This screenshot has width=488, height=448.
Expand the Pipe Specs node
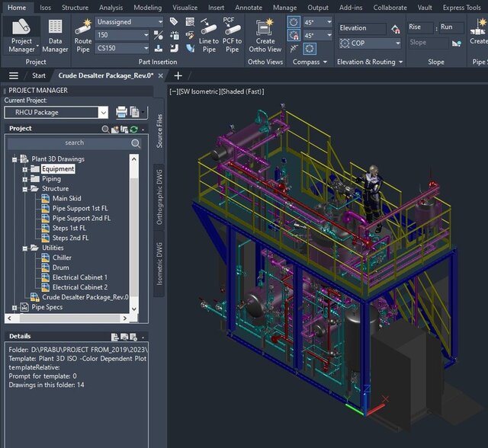point(14,308)
